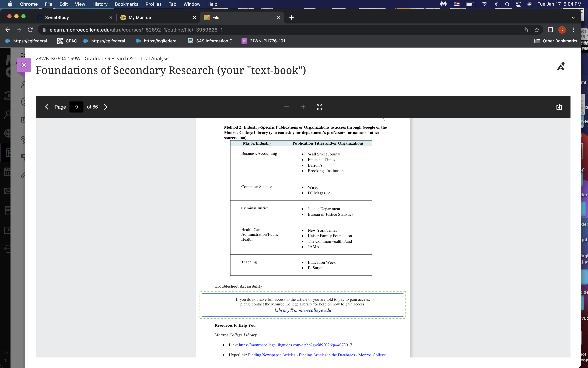Go back in Chrome browser
588x368 pixels.
(8, 30)
